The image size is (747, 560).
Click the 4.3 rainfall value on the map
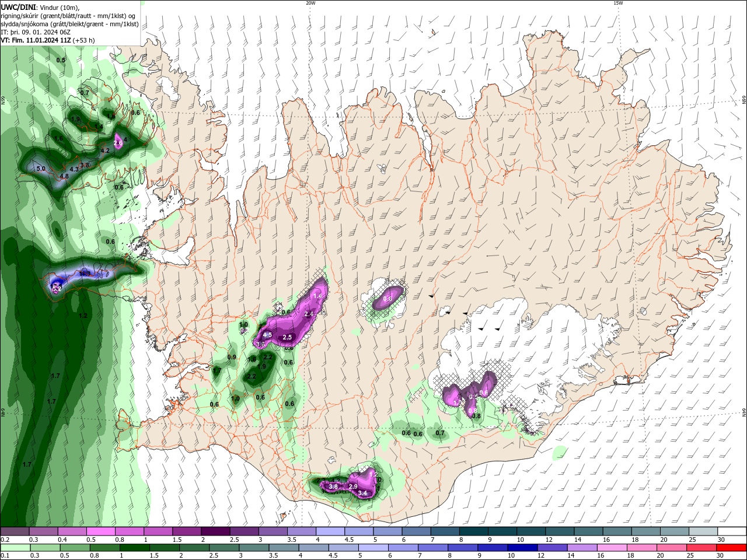74,169
